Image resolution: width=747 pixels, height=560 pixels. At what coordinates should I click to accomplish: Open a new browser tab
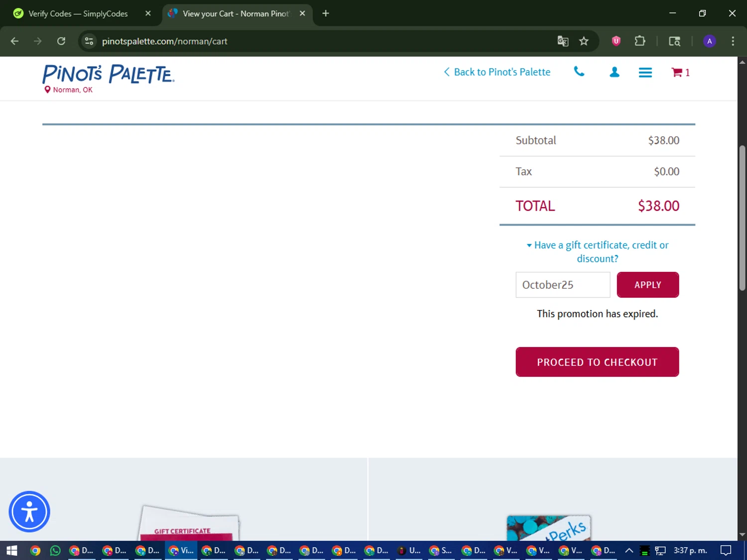(x=326, y=13)
